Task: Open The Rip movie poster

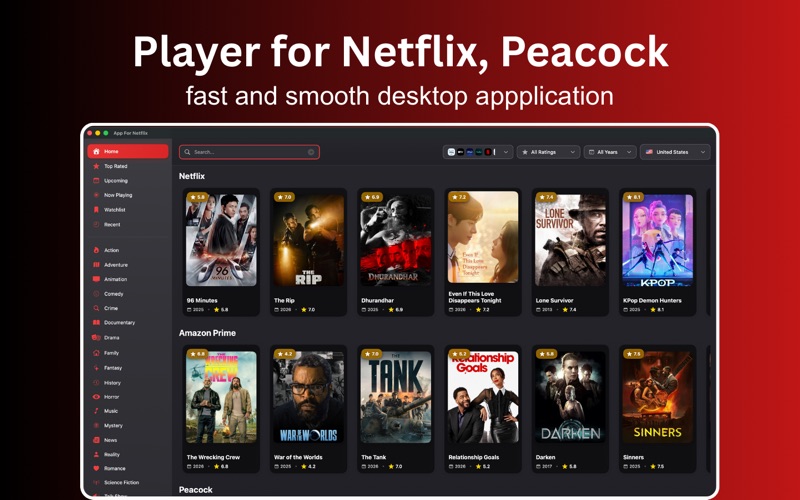Action: click(308, 239)
